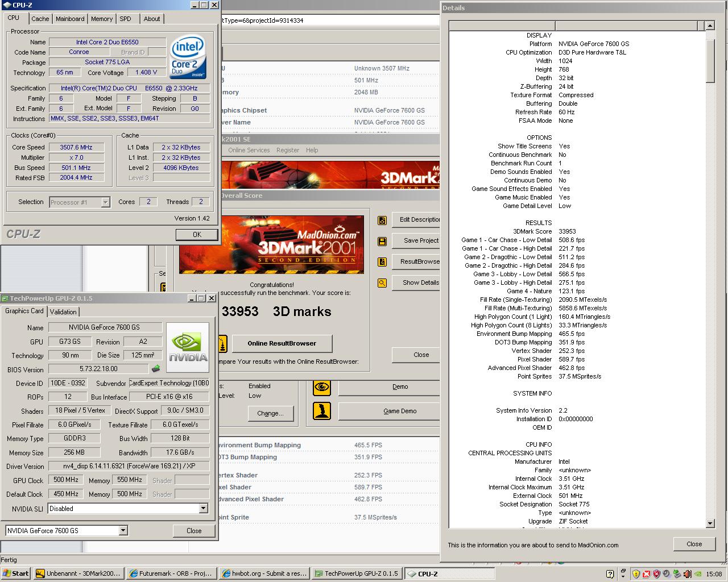The image size is (728, 582).
Task: Open the Processor selection dropdown
Action: click(105, 202)
